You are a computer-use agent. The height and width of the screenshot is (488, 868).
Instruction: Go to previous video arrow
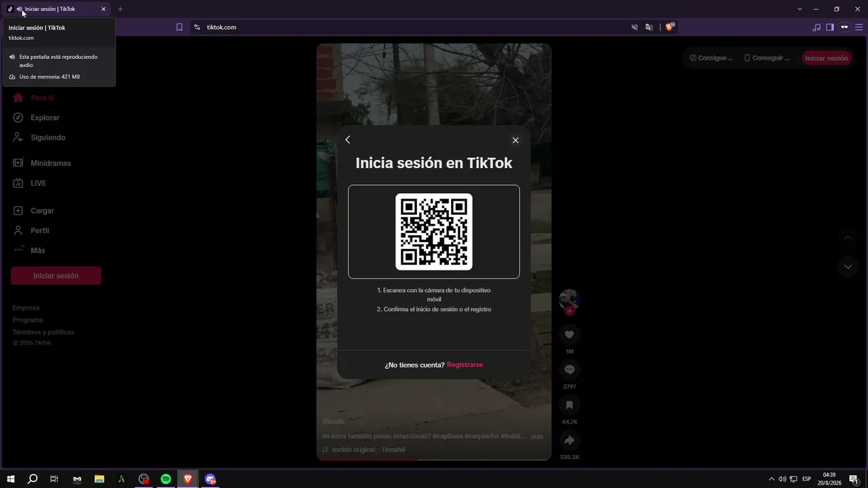tap(848, 238)
